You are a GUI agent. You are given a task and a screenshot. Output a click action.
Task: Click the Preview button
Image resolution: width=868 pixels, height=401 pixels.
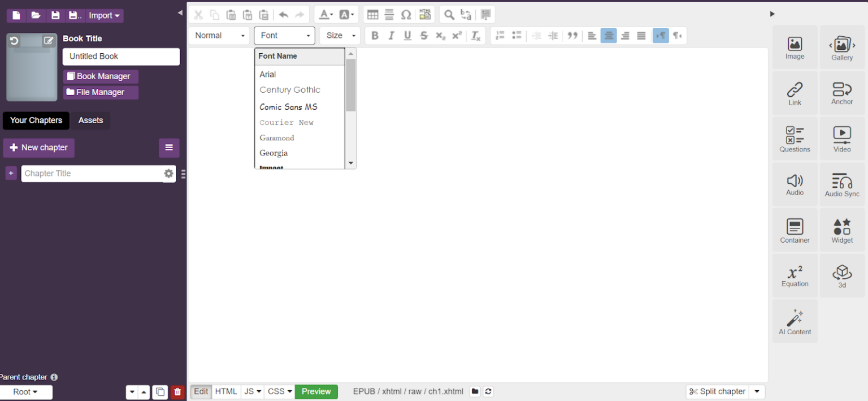click(316, 391)
